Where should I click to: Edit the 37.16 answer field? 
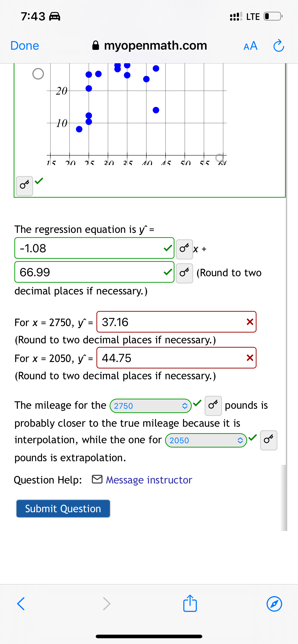click(x=175, y=322)
